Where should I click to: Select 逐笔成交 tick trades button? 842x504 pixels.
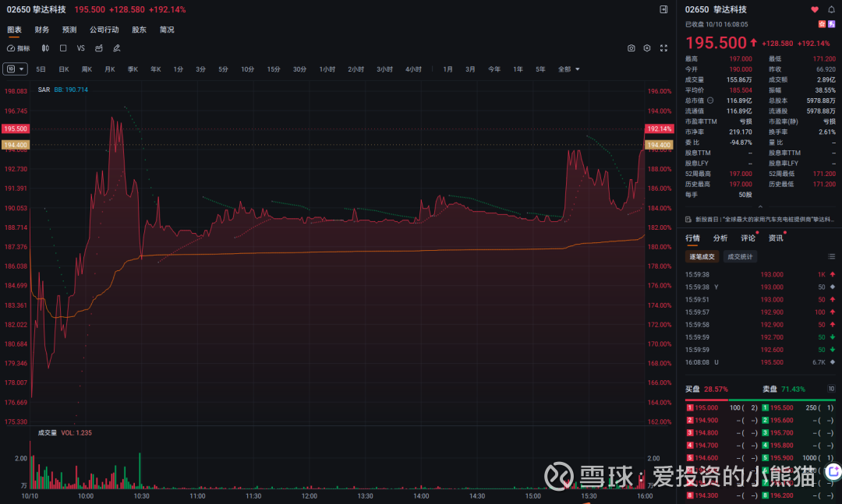[702, 256]
